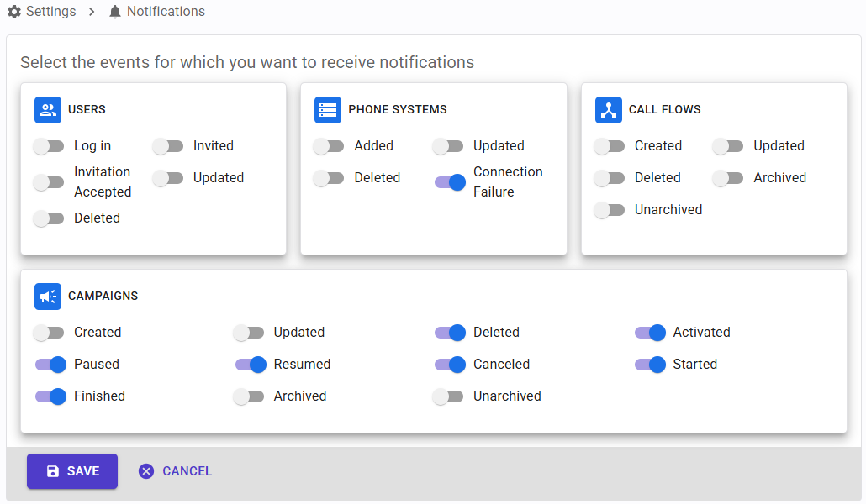866x504 pixels.
Task: Disable Paused campaign notifications
Action: point(50,365)
